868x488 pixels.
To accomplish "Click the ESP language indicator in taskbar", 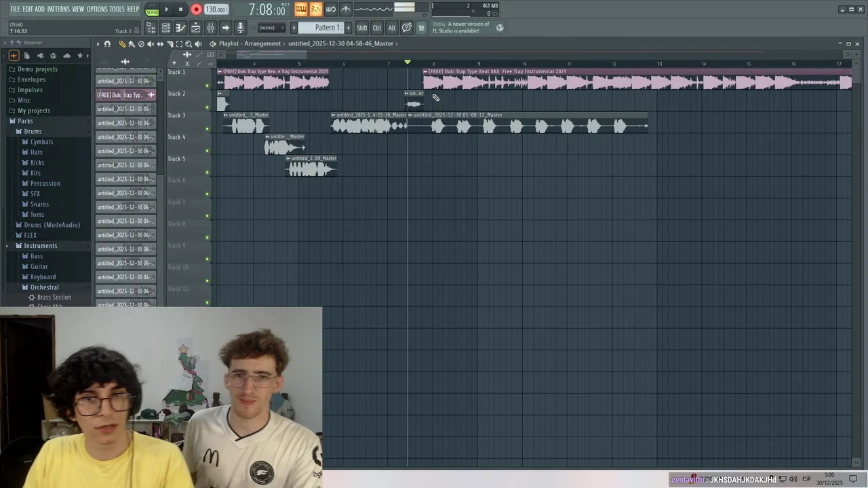I will 807,479.
